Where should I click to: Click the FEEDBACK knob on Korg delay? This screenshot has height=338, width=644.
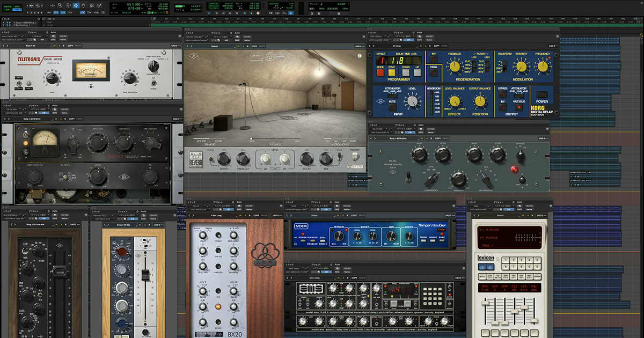[455, 66]
